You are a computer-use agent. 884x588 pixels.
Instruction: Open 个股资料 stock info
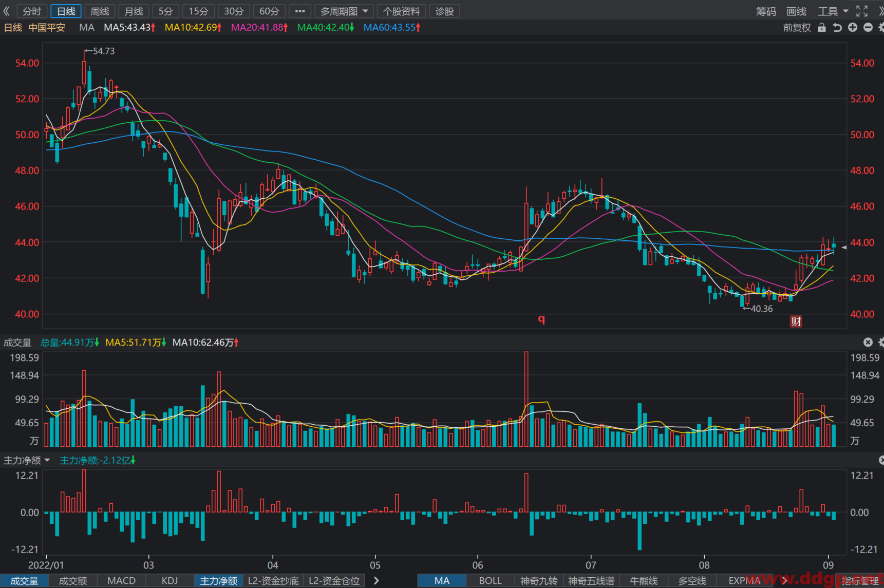(401, 11)
